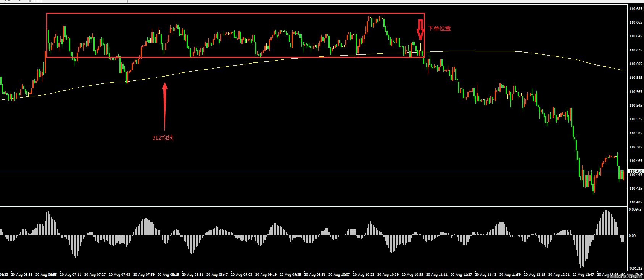Click the 20 Aug 10:55 time label

point(412,275)
